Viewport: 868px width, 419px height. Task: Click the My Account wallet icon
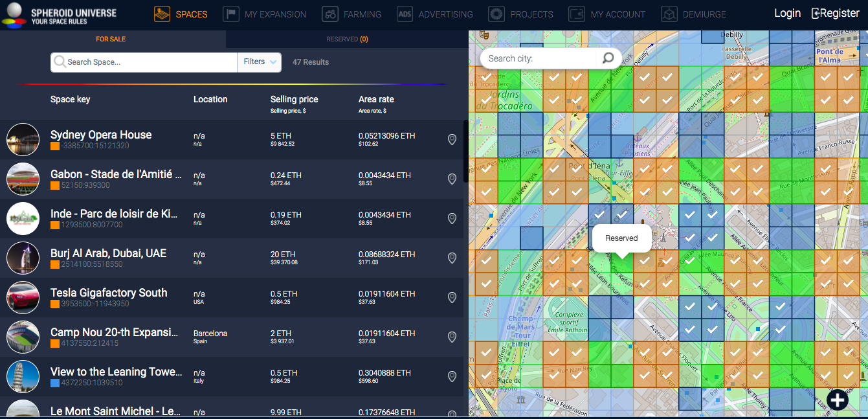coord(577,14)
